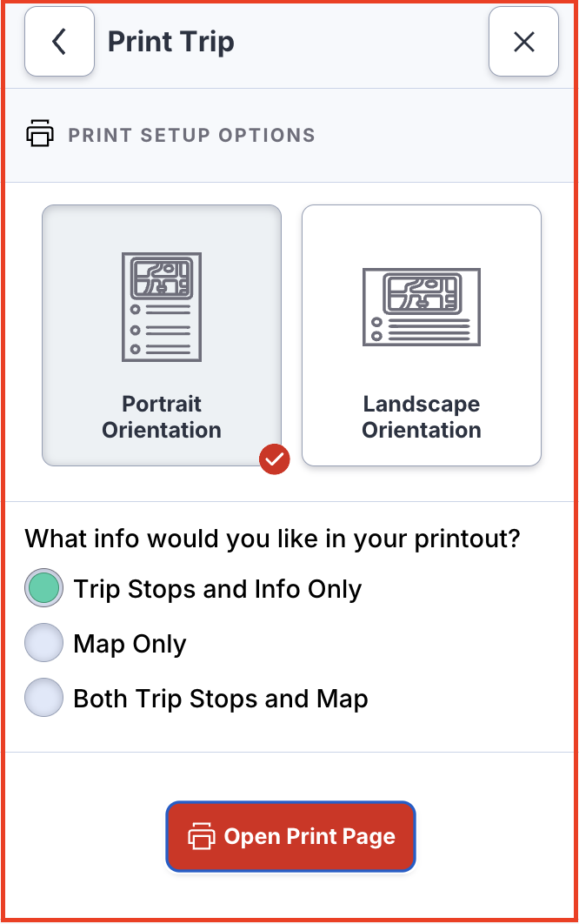Click the portrait page layout icon
This screenshot has height=924, width=579.
click(162, 306)
